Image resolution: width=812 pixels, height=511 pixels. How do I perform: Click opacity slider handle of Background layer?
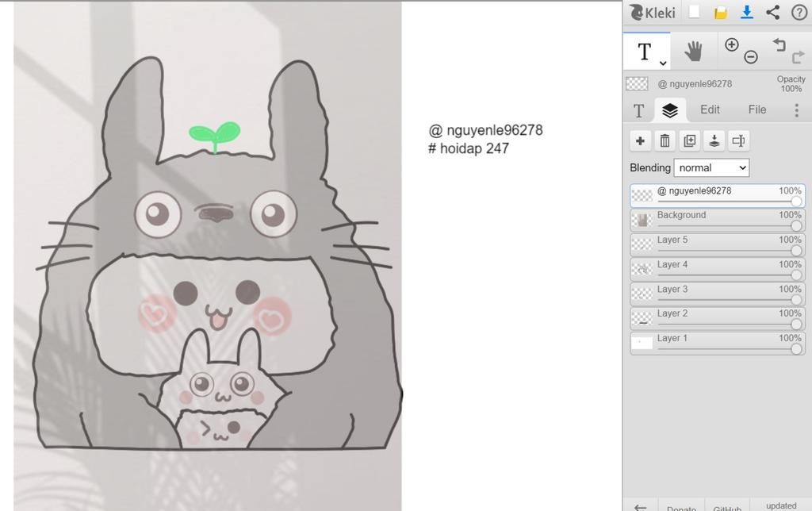point(796,225)
